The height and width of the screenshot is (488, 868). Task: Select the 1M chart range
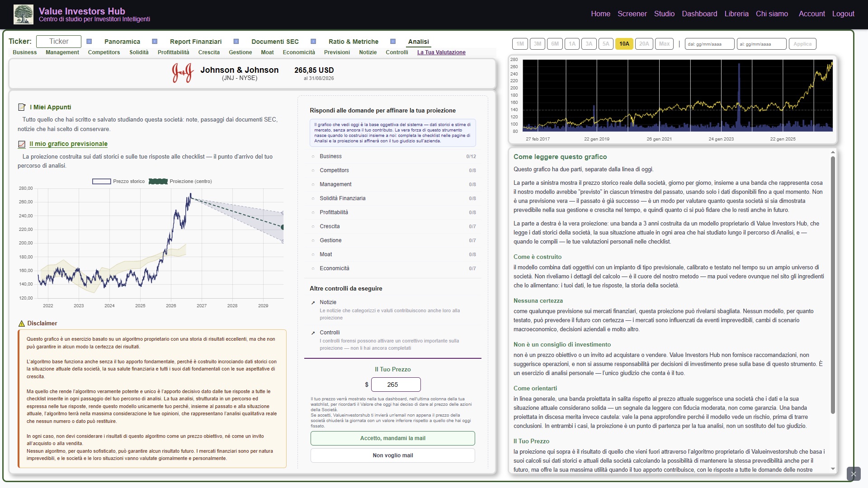click(x=520, y=44)
